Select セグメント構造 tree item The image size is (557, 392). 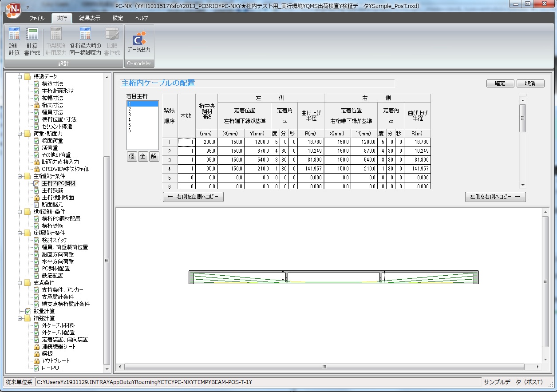click(x=57, y=126)
